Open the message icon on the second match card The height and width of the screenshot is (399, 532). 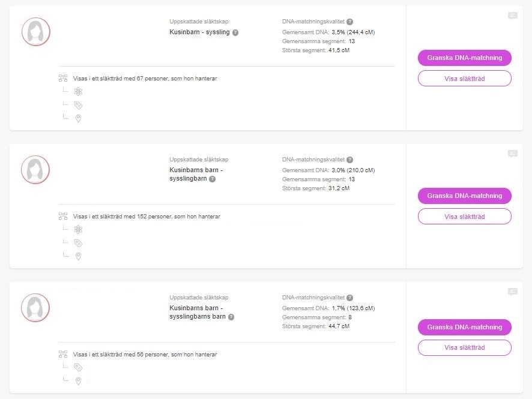click(512, 154)
